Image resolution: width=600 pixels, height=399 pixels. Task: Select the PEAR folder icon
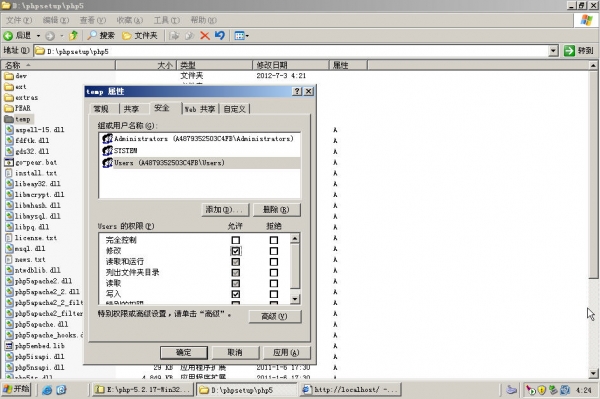[9, 108]
